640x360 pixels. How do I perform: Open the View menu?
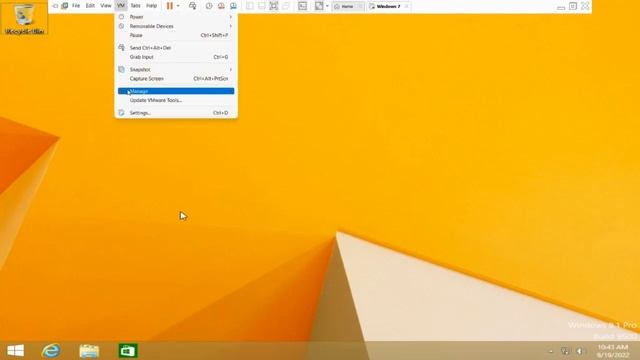(106, 6)
